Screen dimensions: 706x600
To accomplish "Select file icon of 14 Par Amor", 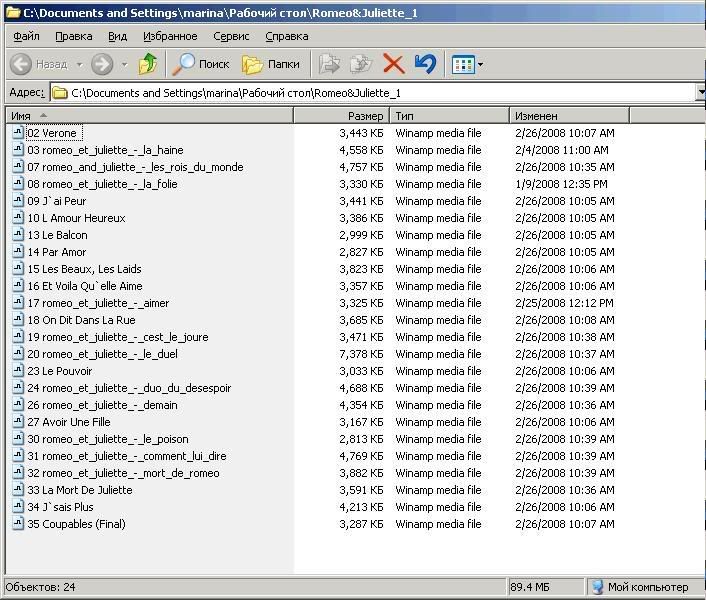I will coord(18,252).
